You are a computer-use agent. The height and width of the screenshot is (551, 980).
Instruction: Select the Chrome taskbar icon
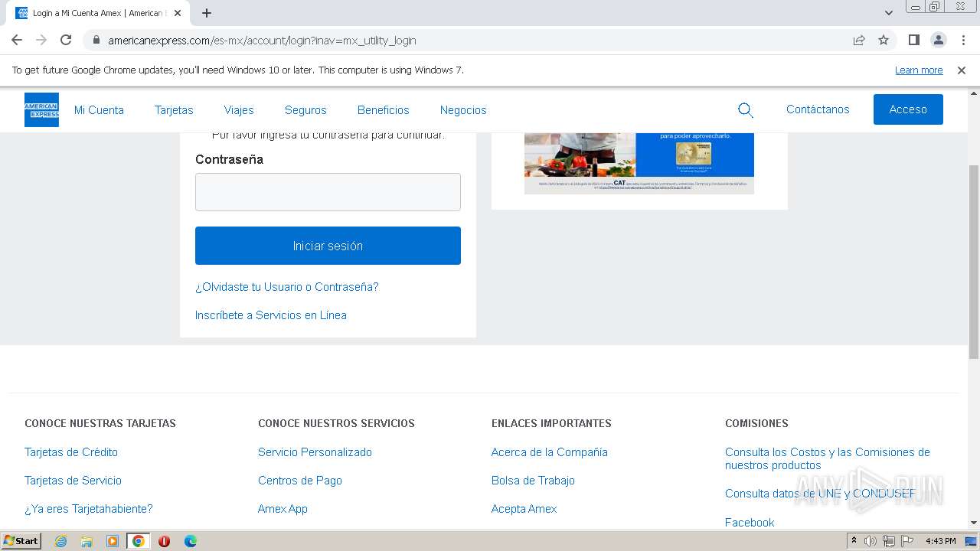coord(139,541)
